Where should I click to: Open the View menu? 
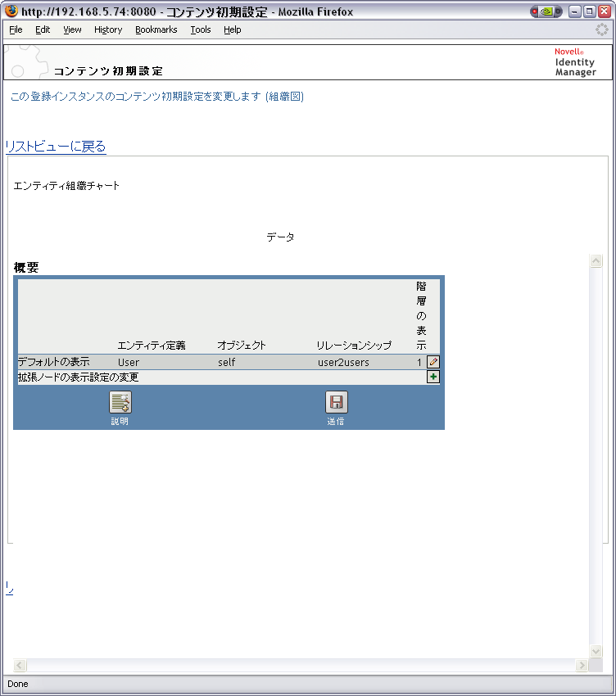click(72, 29)
